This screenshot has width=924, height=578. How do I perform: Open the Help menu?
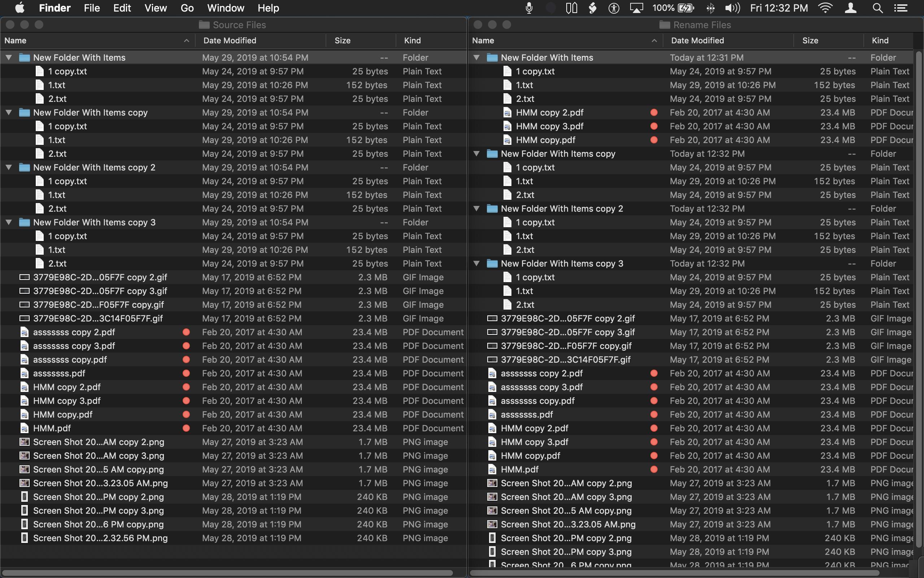click(x=268, y=8)
